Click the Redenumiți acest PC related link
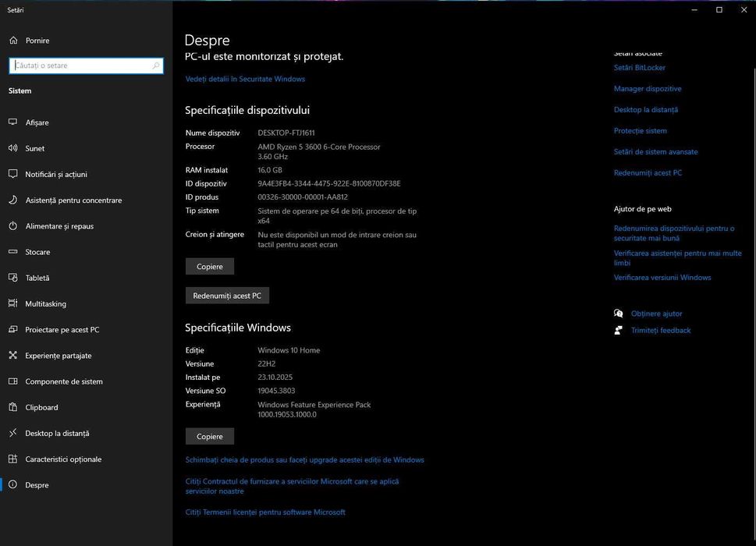 click(648, 173)
